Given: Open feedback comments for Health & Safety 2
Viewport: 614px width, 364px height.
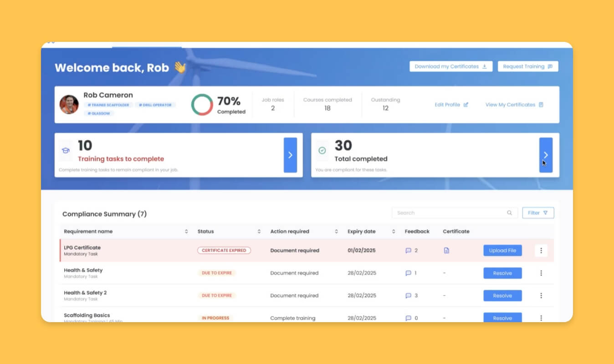Looking at the screenshot, I should tap(408, 296).
